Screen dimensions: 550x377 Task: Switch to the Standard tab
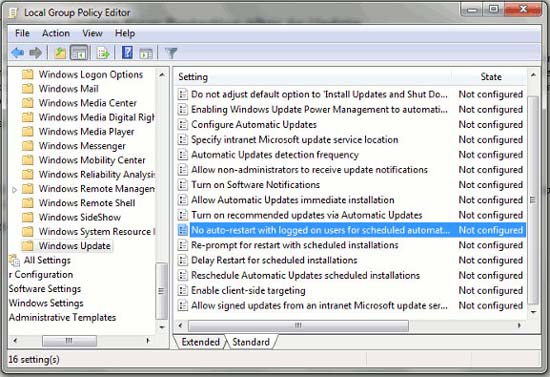251,342
